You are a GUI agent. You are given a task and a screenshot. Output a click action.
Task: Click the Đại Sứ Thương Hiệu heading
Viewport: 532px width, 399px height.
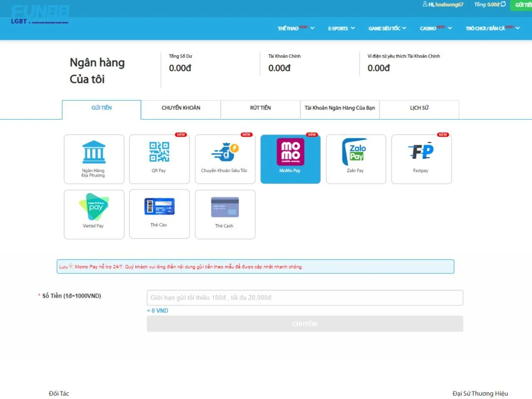(x=480, y=394)
